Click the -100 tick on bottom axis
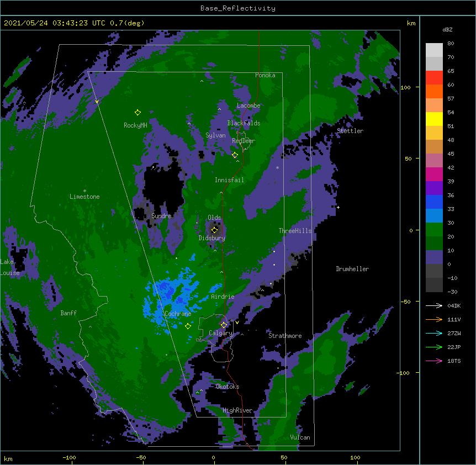This screenshot has width=476, height=465. coord(69,457)
